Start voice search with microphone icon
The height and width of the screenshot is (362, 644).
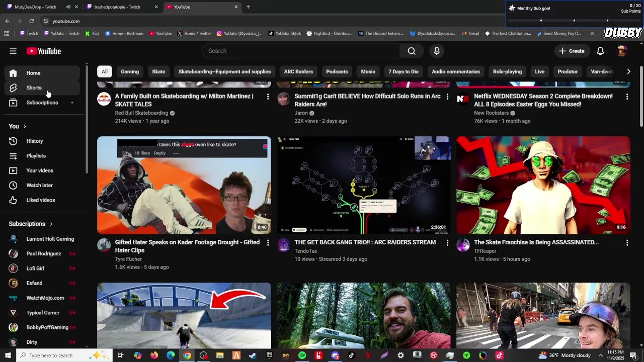(437, 51)
